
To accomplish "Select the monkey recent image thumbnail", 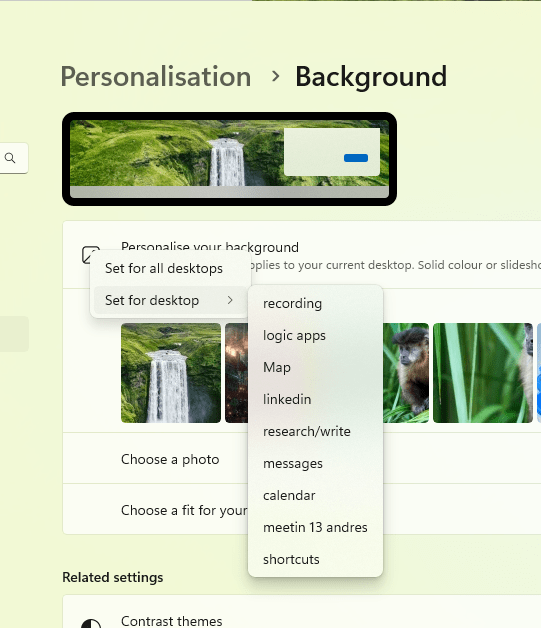I will coord(406,373).
